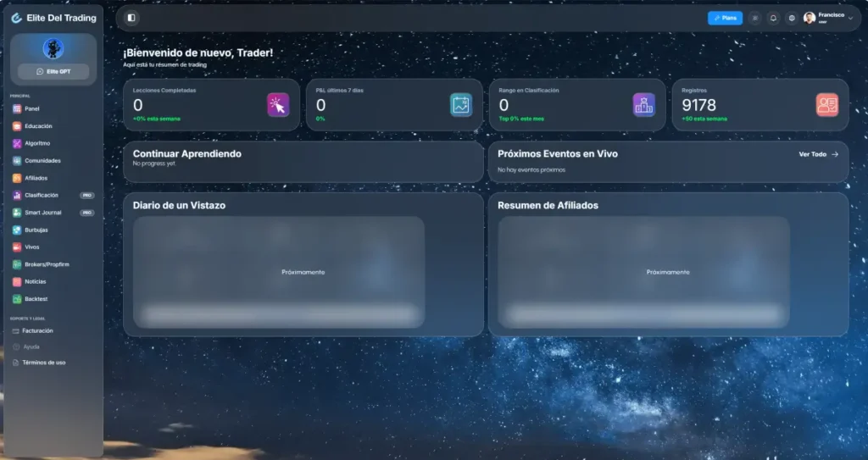This screenshot has width=868, height=460.
Task: Go to Backtest menu label
Action: click(x=36, y=299)
